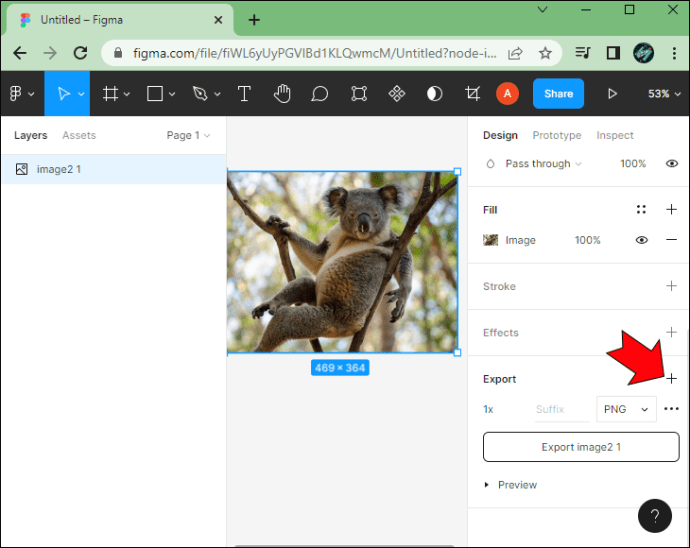Expand the Preview section

click(510, 485)
